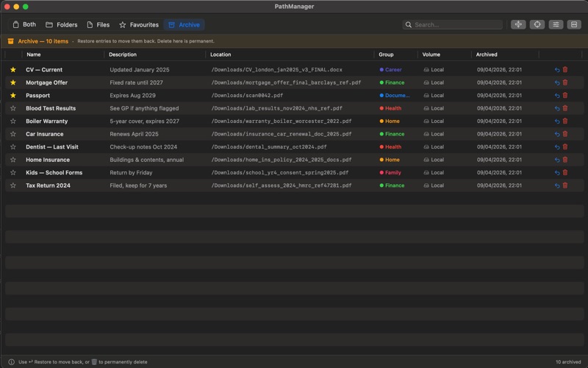Sort by the Description column header
Screen dimensions: 588x368
point(123,54)
